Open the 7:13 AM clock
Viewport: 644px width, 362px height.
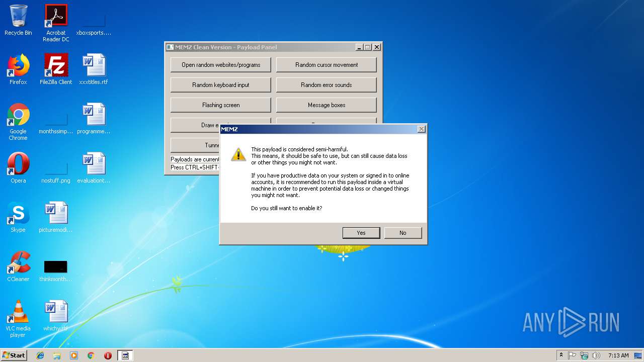click(618, 355)
